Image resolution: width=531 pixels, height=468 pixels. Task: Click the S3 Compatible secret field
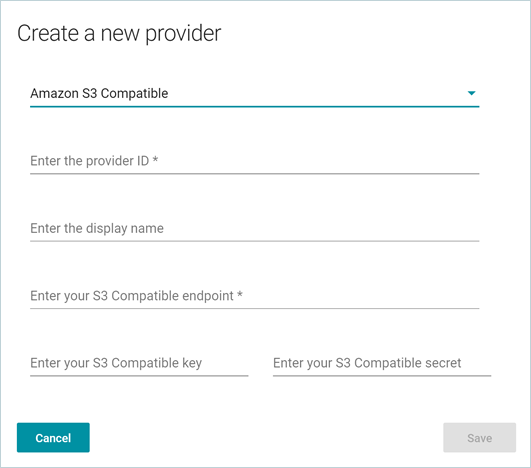(x=382, y=363)
